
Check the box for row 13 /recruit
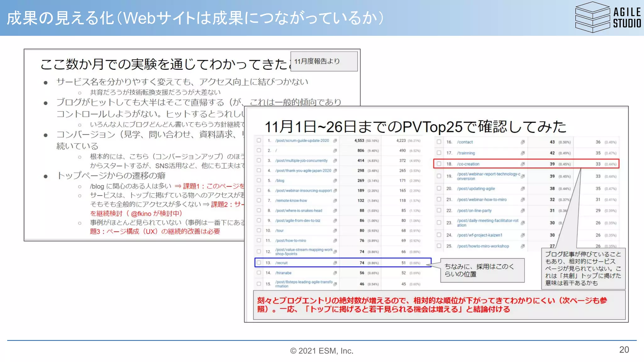pyautogui.click(x=259, y=263)
